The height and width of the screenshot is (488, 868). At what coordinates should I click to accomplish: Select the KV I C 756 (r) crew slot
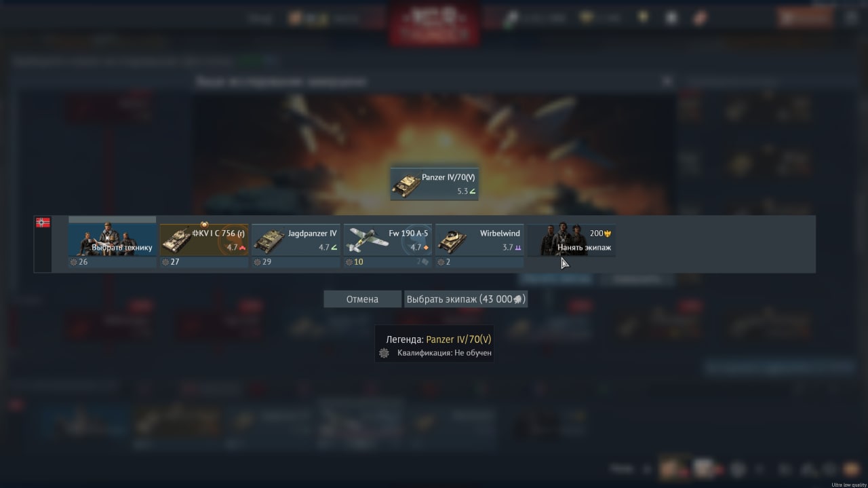pos(204,246)
